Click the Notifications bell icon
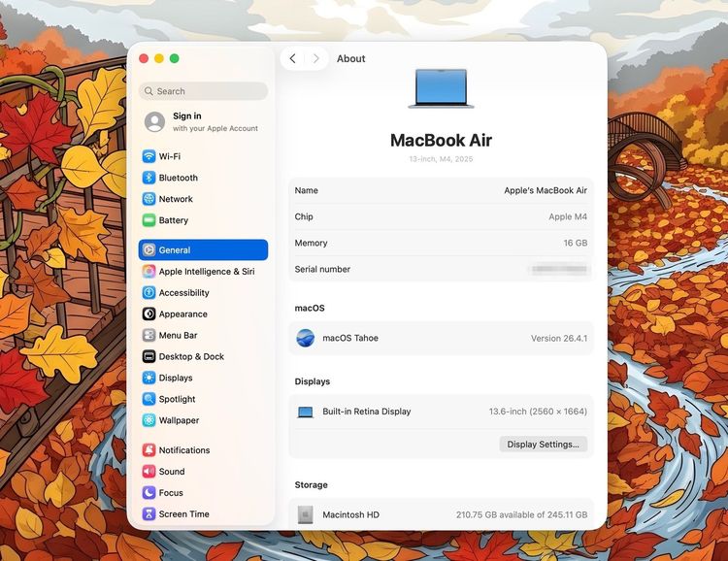 pos(149,450)
